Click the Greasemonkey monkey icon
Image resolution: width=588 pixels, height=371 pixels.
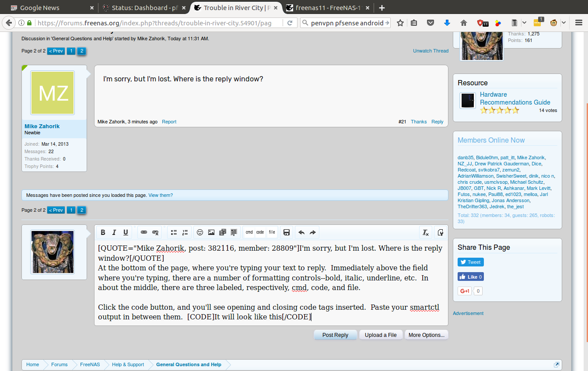[x=554, y=23]
